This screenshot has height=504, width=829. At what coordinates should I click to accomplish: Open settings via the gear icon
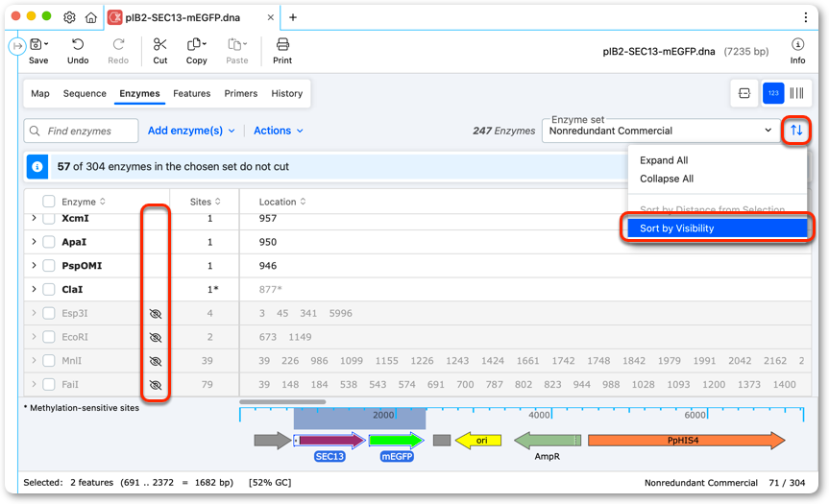point(69,17)
